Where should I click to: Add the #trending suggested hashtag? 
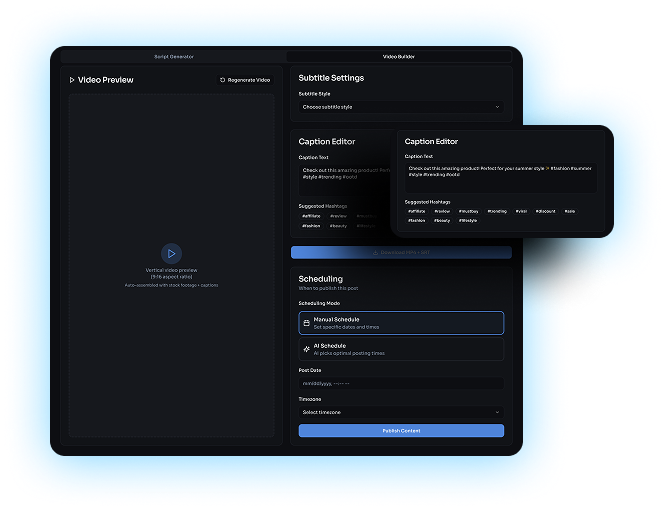click(x=497, y=211)
